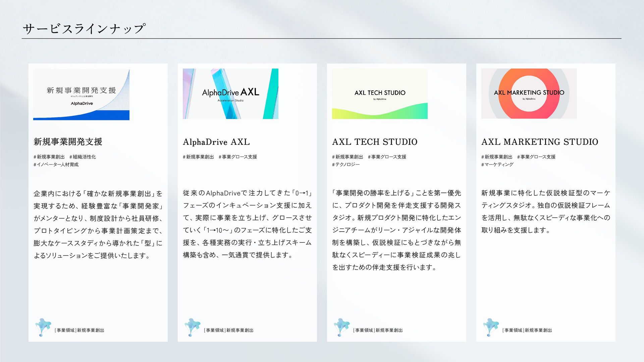Click the 新規事業開発支援 card heading

[x=68, y=142]
